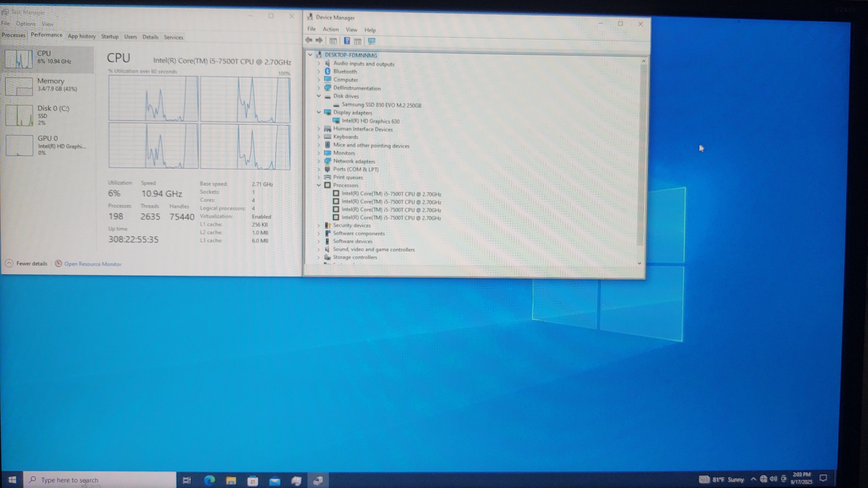This screenshot has height=488, width=868.
Task: Open the notification center icon
Action: [823, 478]
